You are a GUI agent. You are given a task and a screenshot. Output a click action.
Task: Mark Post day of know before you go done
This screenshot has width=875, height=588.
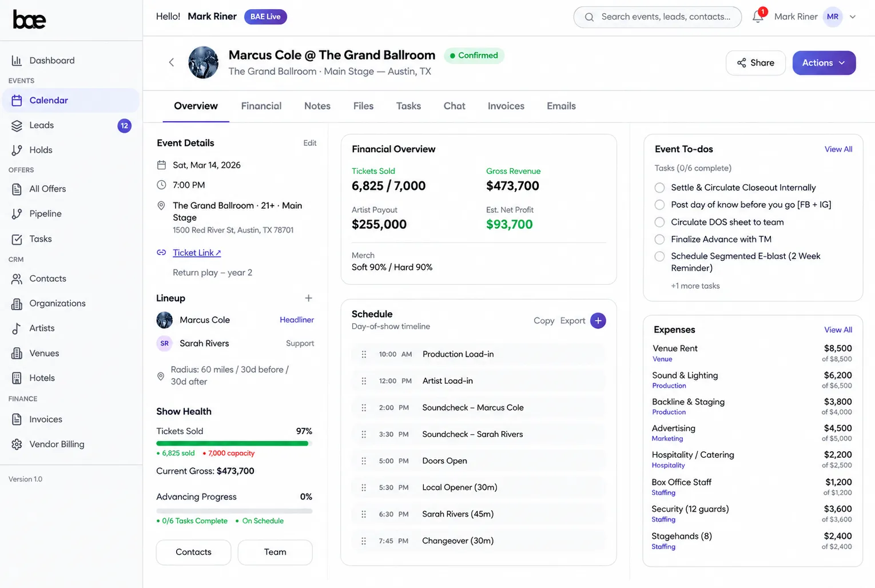click(x=659, y=205)
